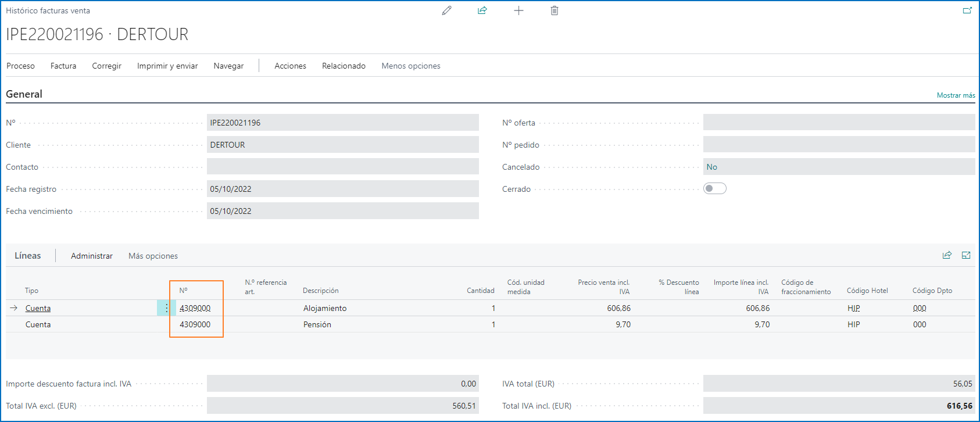Click the Descripción column header
Image resolution: width=980 pixels, height=422 pixels.
click(x=320, y=291)
